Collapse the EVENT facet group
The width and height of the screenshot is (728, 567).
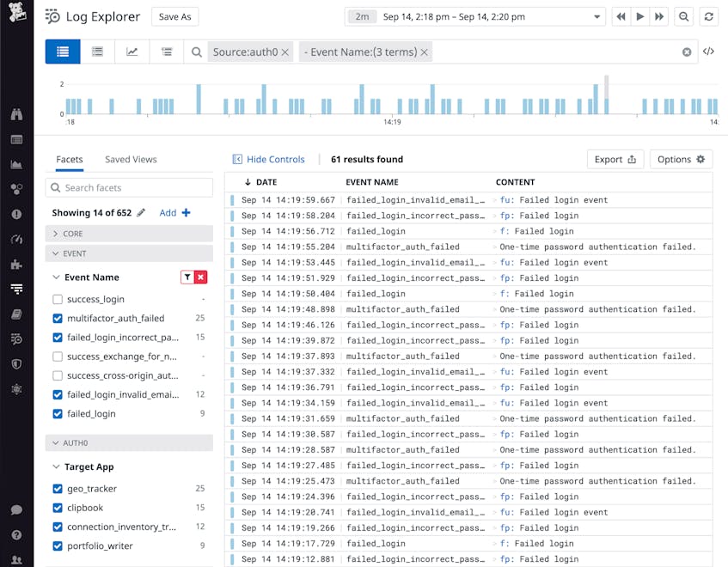(x=129, y=253)
